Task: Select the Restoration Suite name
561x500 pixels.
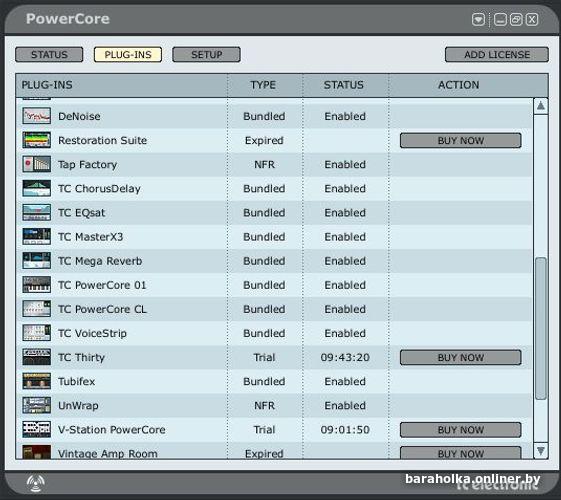Action: [102, 141]
